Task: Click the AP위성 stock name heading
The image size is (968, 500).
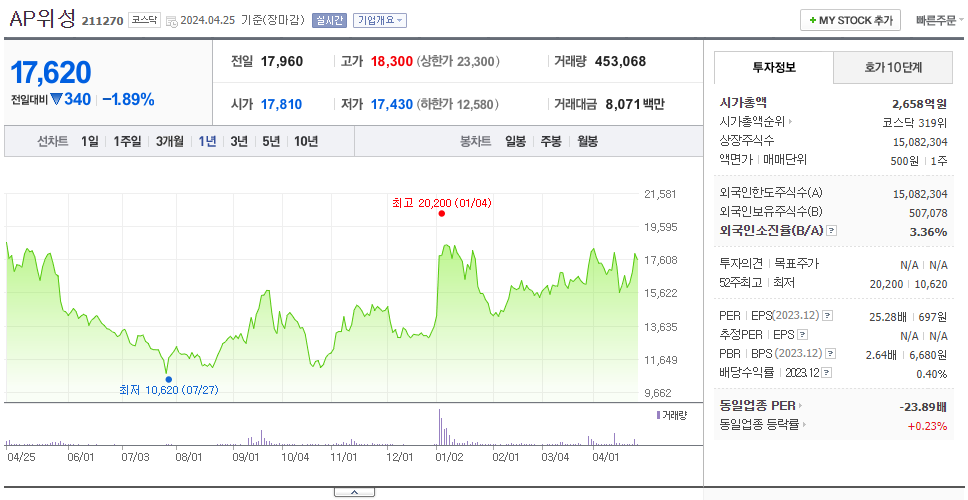Action: pyautogui.click(x=42, y=19)
